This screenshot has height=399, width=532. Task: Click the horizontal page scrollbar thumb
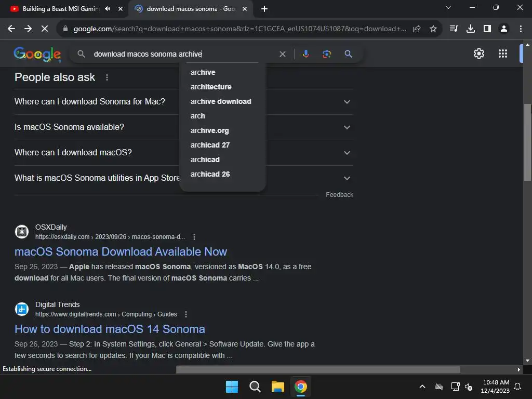(x=318, y=369)
